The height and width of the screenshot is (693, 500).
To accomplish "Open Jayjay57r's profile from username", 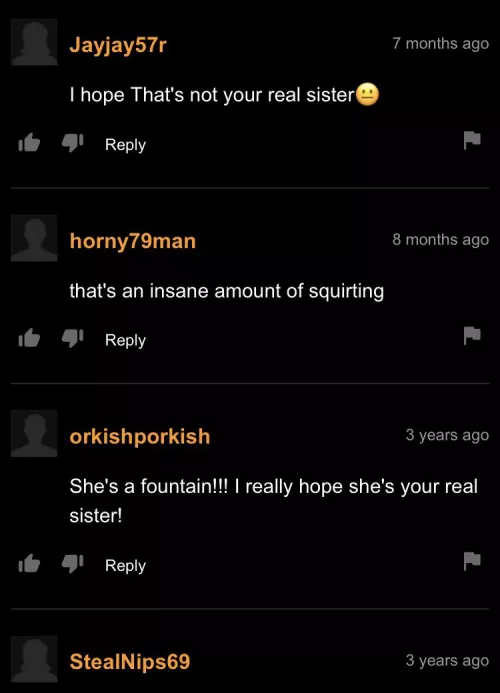I will (x=118, y=45).
